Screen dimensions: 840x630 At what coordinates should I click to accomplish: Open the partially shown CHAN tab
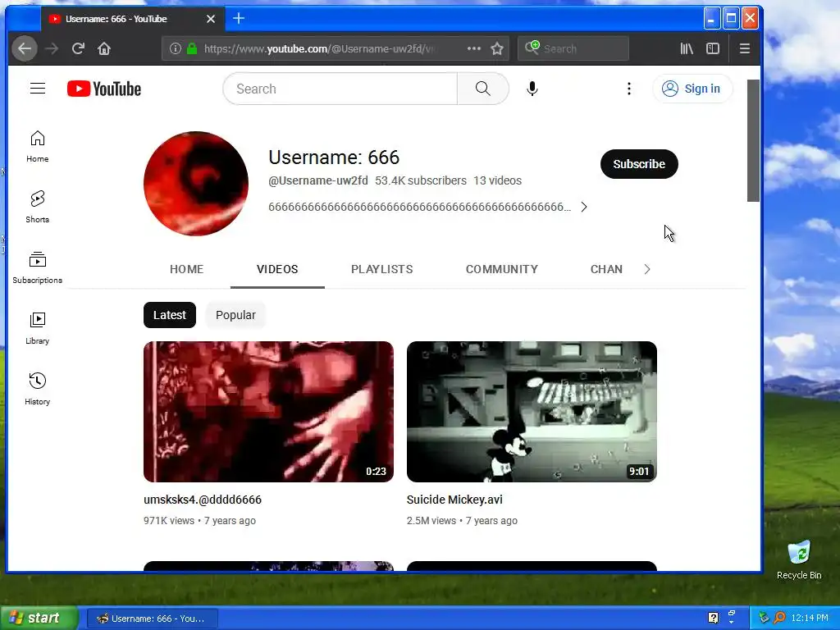606,269
